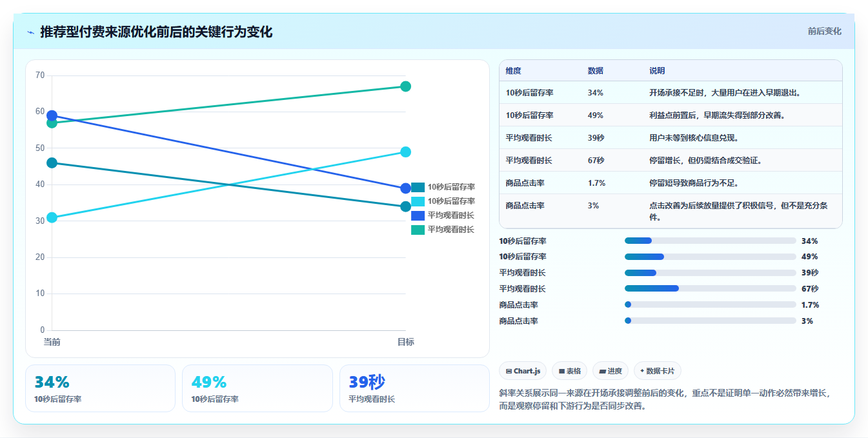Viewport: 868px width, 438px height.
Task: Click the light cyan data point at 目标 value 49
Action: (406, 152)
